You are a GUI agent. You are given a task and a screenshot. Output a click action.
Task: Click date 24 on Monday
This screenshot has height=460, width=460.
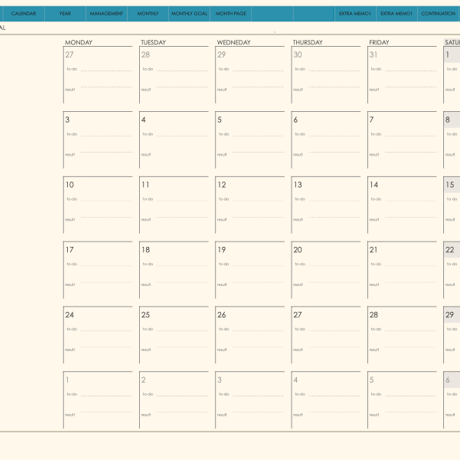pyautogui.click(x=70, y=315)
